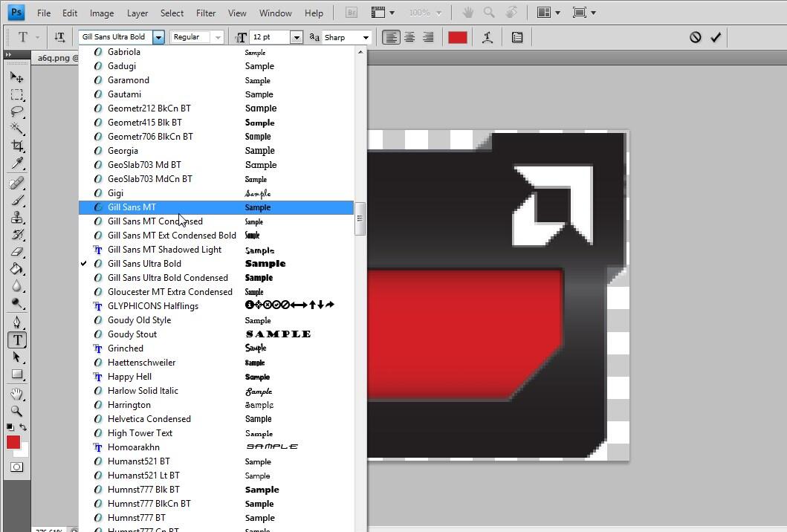787x532 pixels.
Task: Commit current text edits checkmark
Action: tap(716, 37)
